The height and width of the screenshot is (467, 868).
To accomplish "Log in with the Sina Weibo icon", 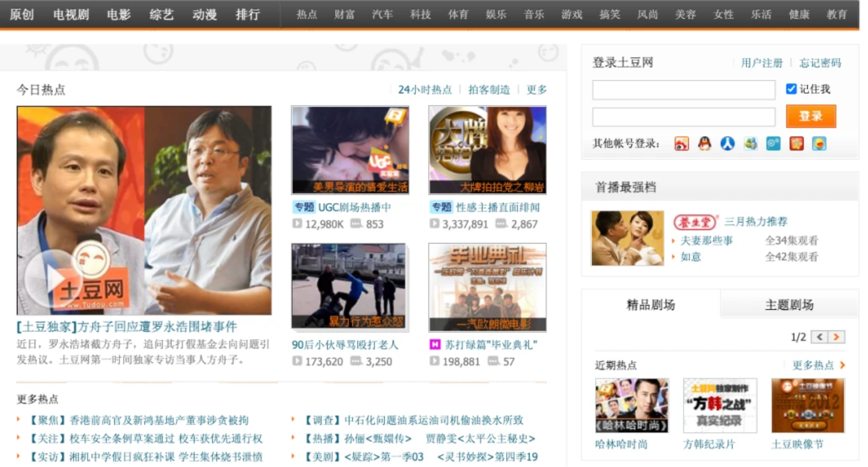I will coord(681,144).
